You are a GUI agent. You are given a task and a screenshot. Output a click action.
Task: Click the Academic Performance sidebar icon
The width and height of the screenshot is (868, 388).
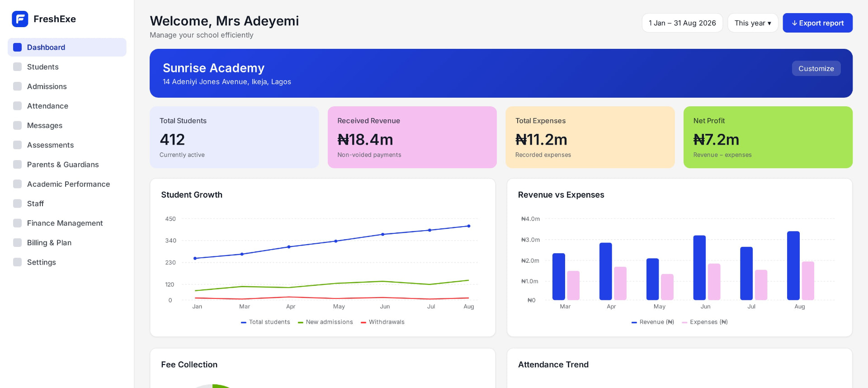tap(18, 184)
